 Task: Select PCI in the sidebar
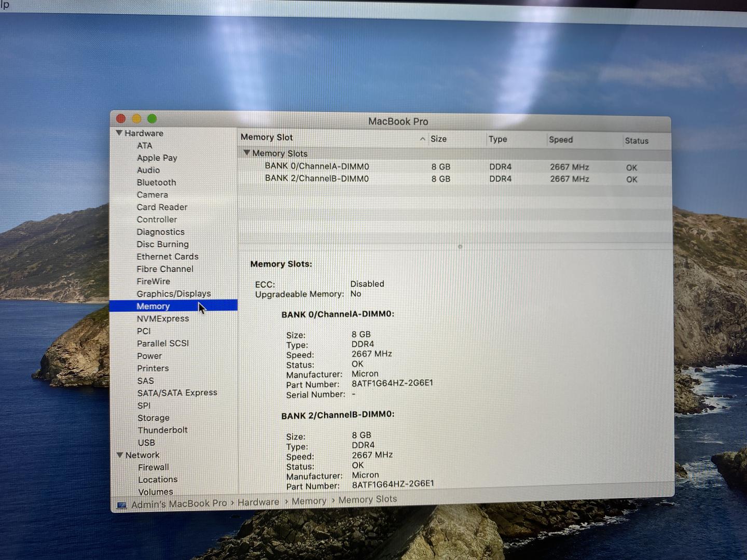click(x=144, y=331)
